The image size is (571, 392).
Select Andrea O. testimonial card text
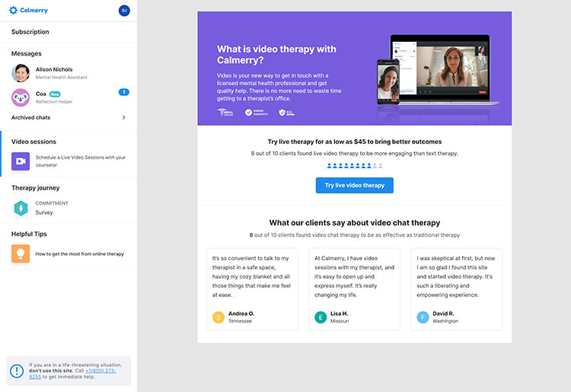(x=251, y=276)
